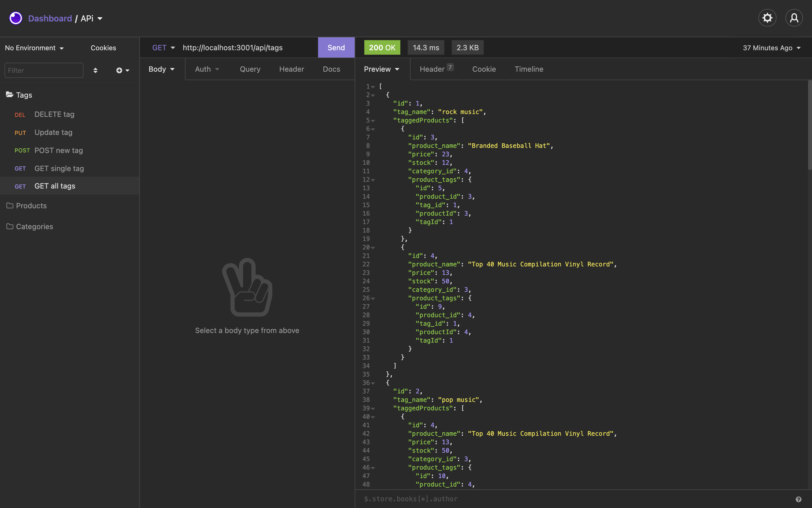This screenshot has width=812, height=508.
Task: Open the Docs tab
Action: (332, 69)
